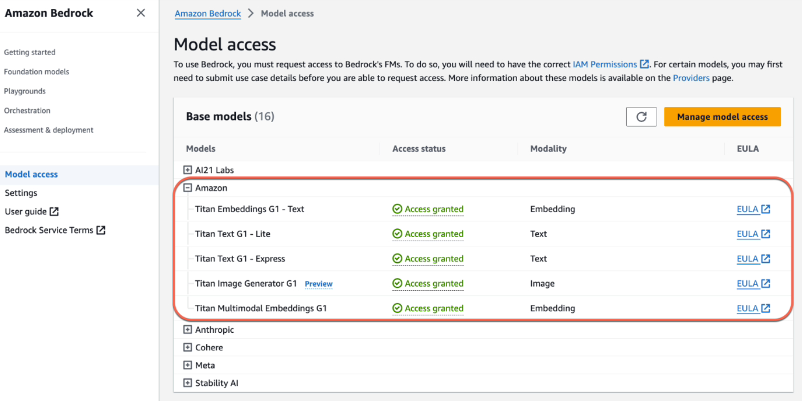Click Image modality cell for Titan Image Generator

point(542,283)
